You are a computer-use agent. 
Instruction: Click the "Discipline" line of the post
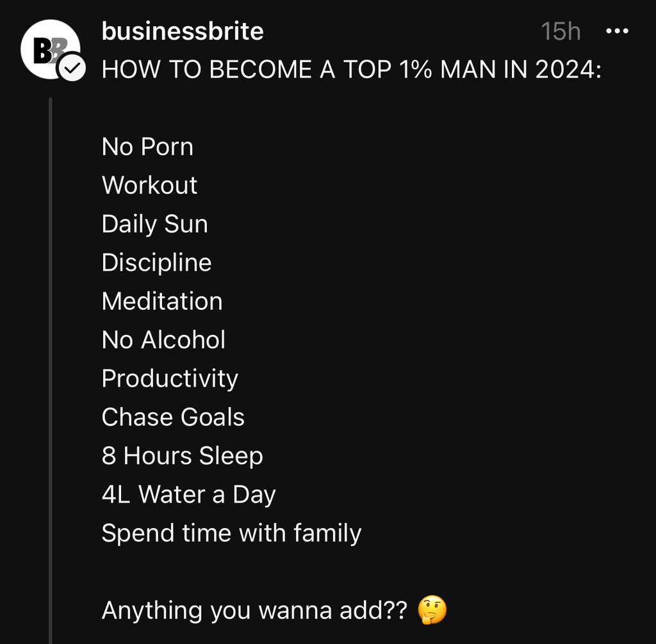point(156,262)
